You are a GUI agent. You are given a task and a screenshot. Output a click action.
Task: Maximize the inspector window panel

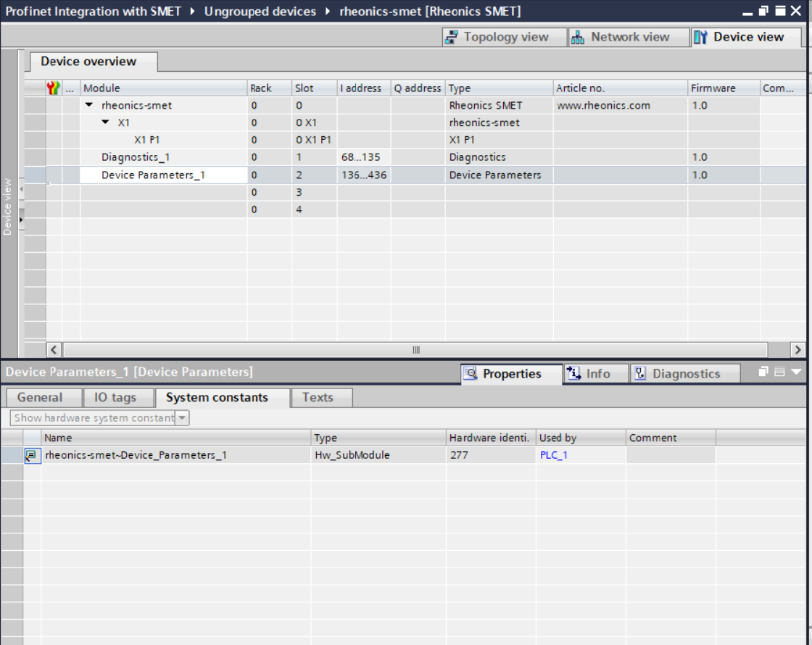coord(779,372)
